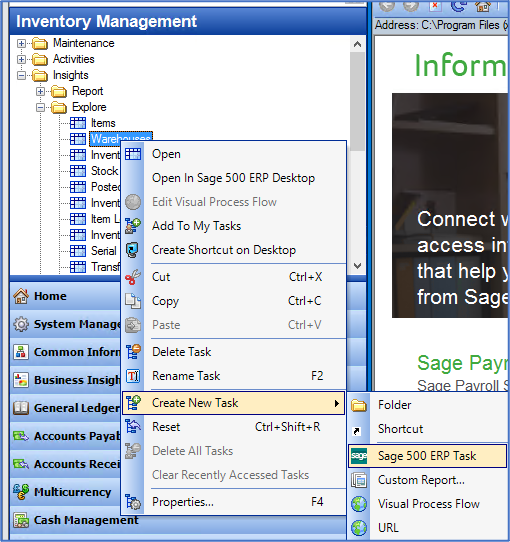
Task: Click the Properties gear icon
Action: point(133,502)
